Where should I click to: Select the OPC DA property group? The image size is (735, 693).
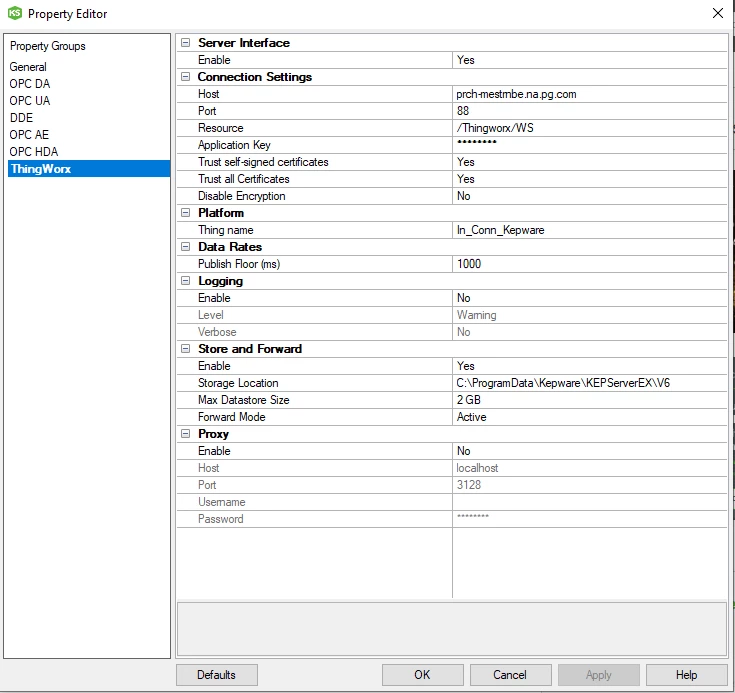click(x=30, y=83)
